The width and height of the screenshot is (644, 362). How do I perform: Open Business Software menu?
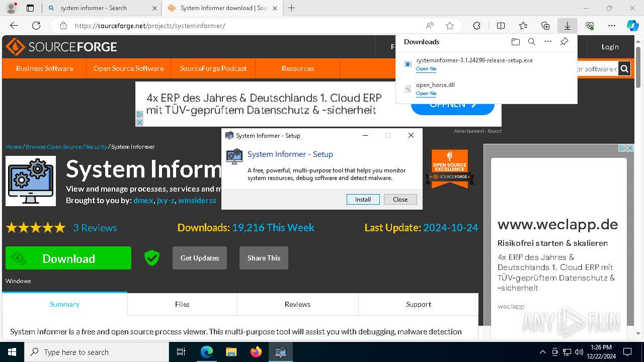[x=44, y=68]
